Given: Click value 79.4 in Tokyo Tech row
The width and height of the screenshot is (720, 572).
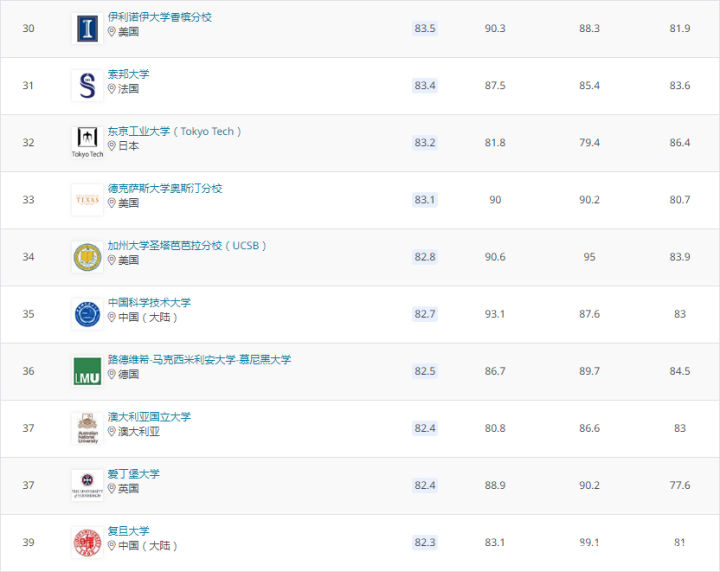Looking at the screenshot, I should (589, 143).
